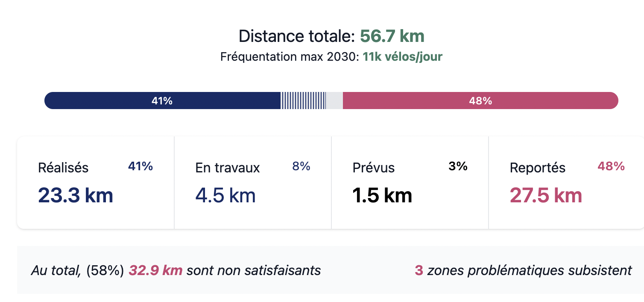Viewport: 644px width, 302px height.
Task: Select the En travaux label
Action: coord(228,168)
